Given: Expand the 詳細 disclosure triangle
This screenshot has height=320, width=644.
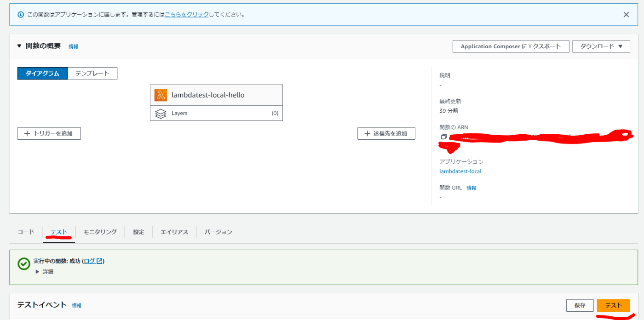Looking at the screenshot, I should pos(38,272).
